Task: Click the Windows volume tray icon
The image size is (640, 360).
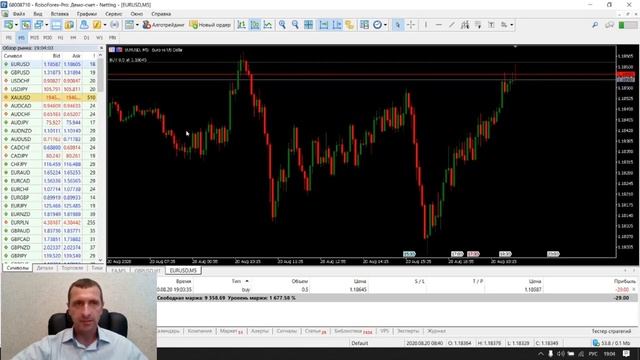Action: (x=561, y=353)
